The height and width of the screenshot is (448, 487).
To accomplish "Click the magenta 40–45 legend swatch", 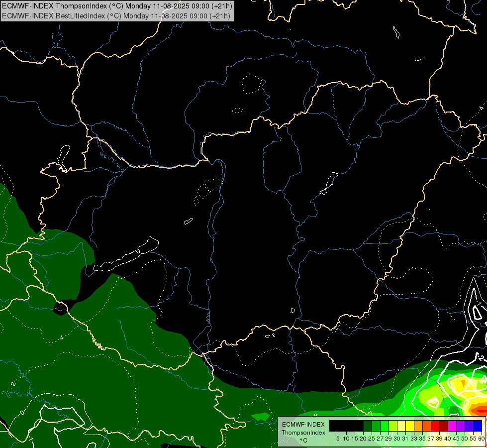I will point(452,426).
